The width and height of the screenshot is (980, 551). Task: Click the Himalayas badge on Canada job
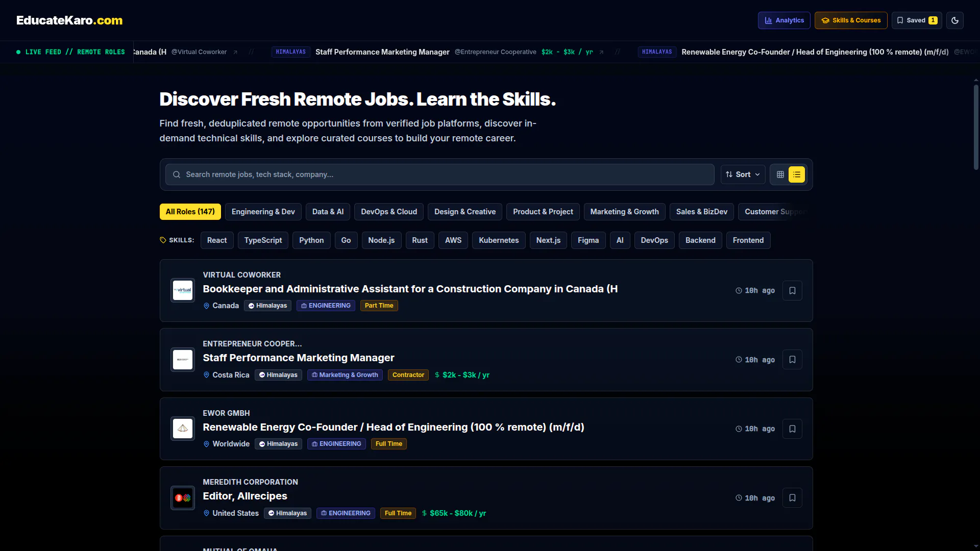267,306
